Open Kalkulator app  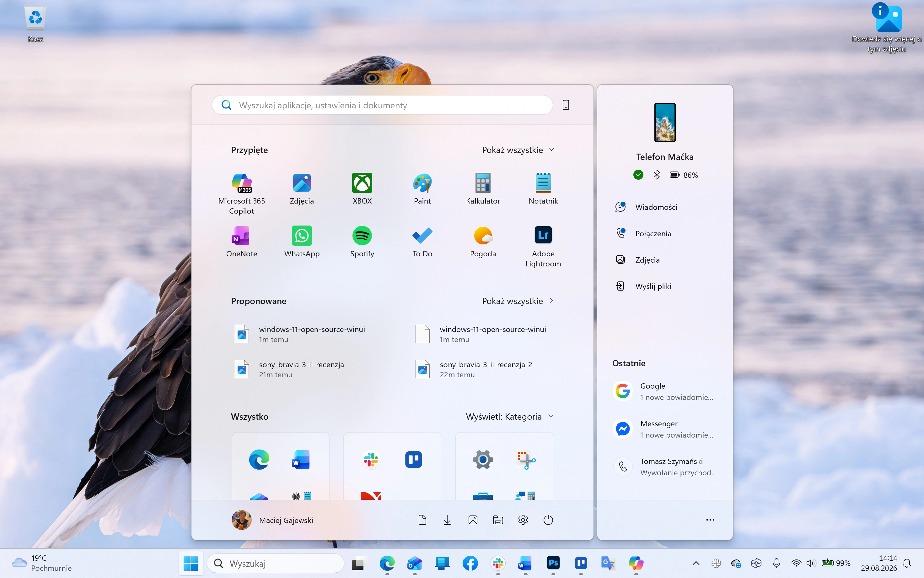pyautogui.click(x=483, y=189)
